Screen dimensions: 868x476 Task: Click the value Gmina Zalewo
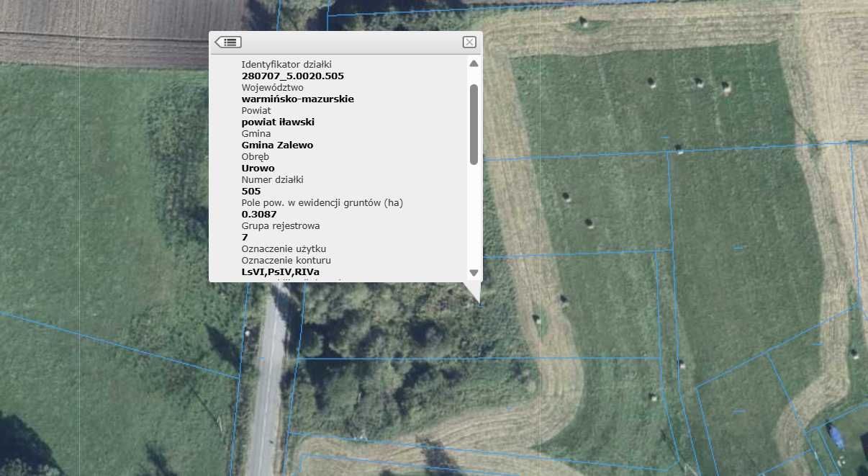(277, 145)
